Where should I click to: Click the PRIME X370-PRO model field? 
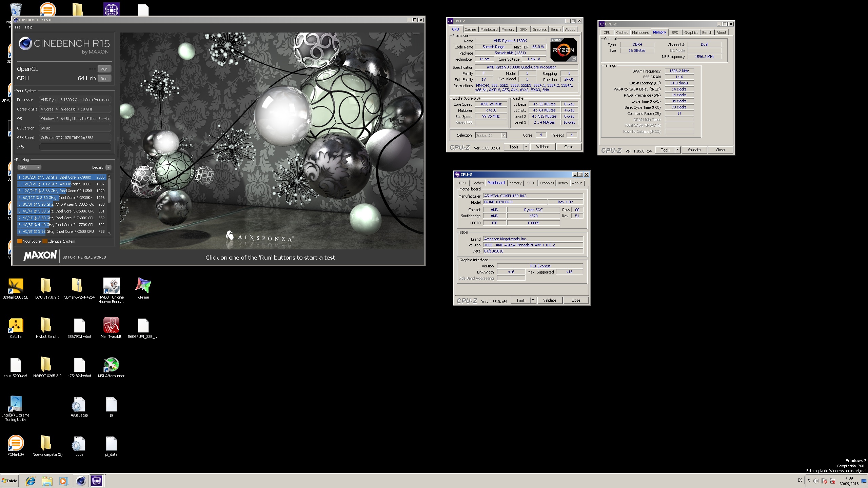[515, 202]
